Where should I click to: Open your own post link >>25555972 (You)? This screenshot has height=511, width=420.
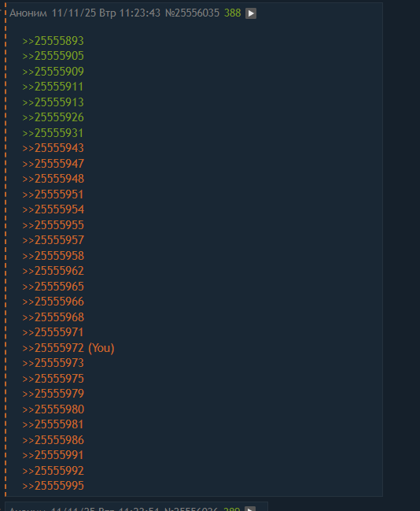(x=68, y=348)
